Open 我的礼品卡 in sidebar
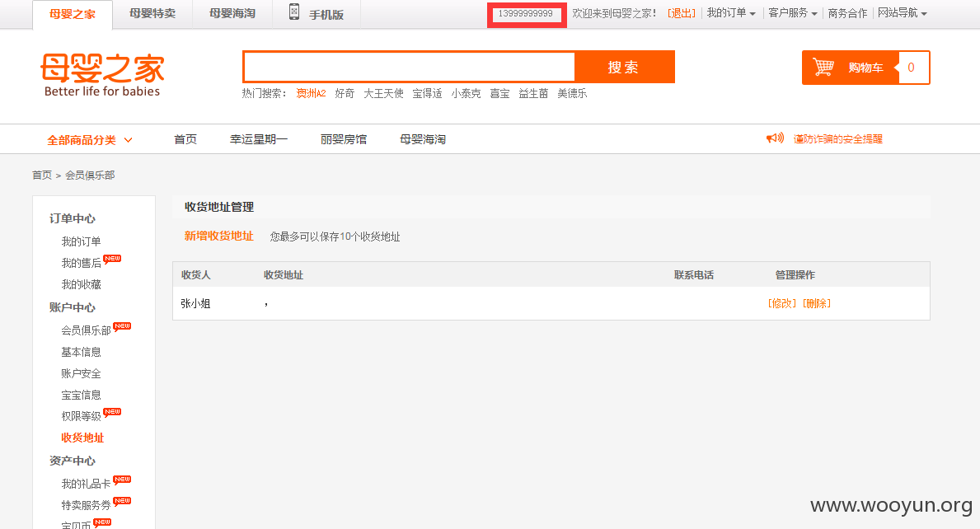Image resolution: width=980 pixels, height=529 pixels. coord(86,484)
